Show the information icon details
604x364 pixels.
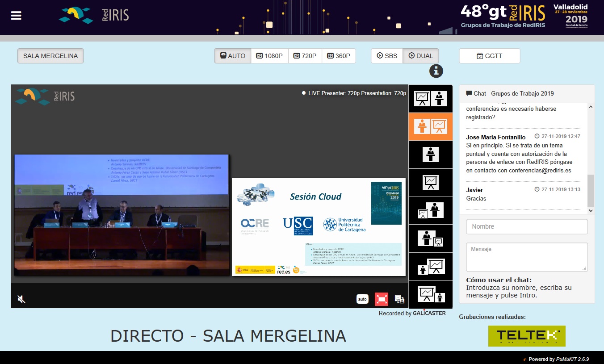pyautogui.click(x=436, y=71)
